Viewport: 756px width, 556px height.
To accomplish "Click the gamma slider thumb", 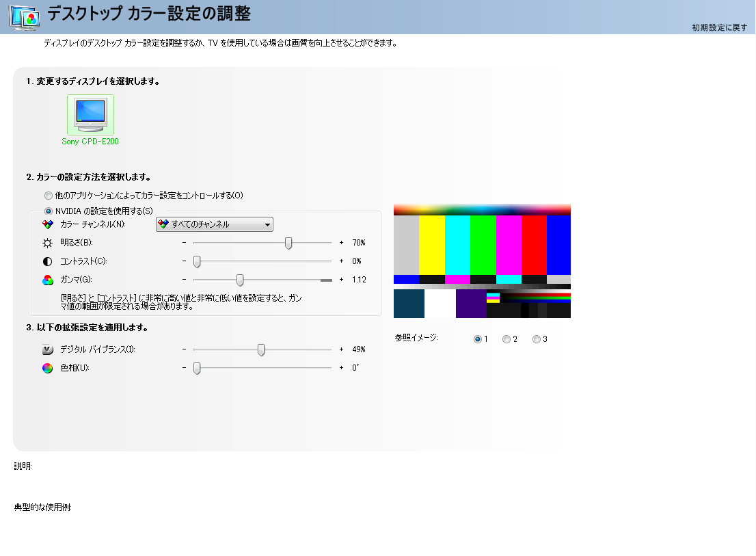I will 240,280.
